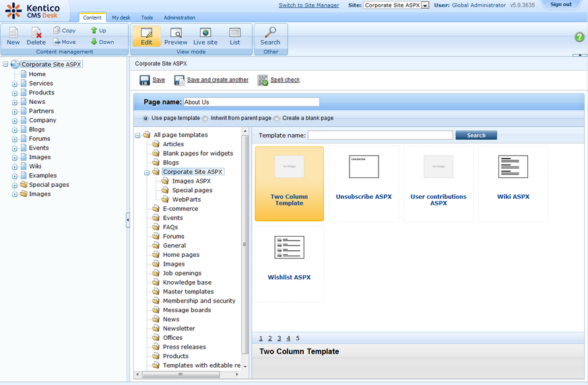Collapse the Corporate Site ASPX template folder
The width and height of the screenshot is (588, 385).
pos(147,172)
